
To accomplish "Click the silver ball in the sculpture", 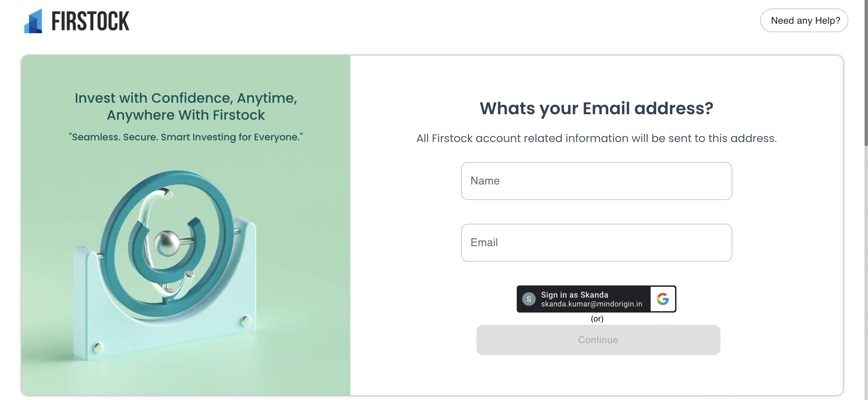I will click(166, 243).
